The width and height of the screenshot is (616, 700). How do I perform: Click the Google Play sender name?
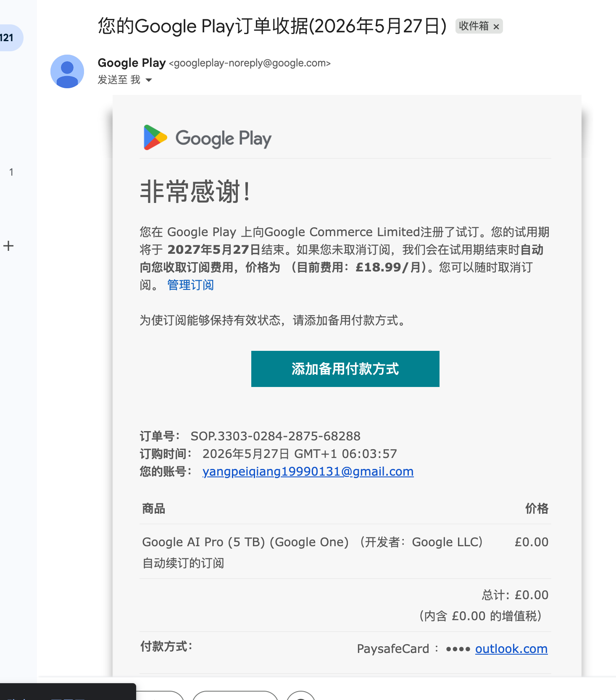click(x=132, y=63)
